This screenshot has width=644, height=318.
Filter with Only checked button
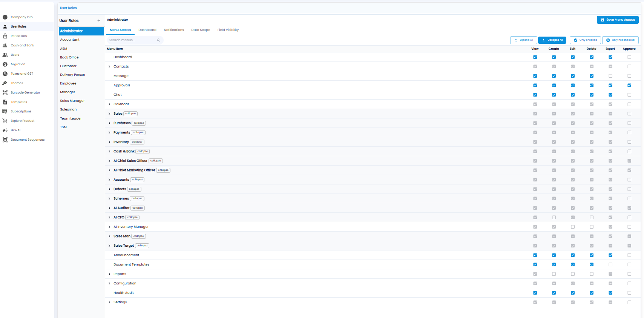[585, 40]
